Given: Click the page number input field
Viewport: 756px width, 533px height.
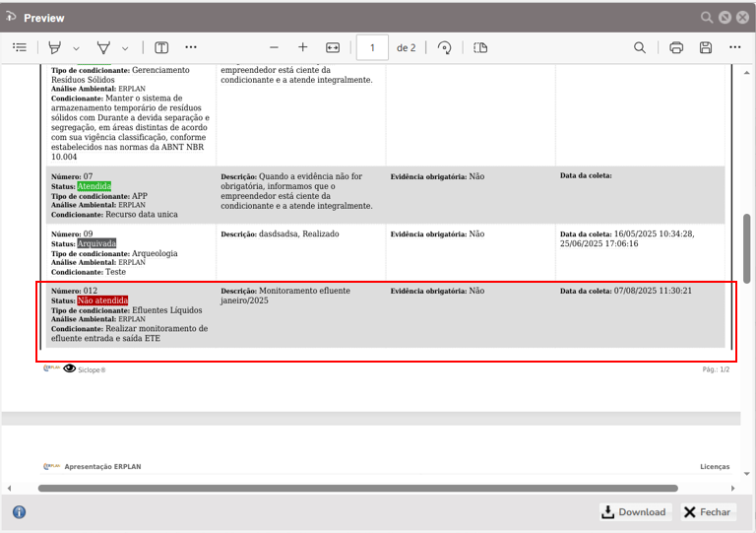Looking at the screenshot, I should point(372,47).
